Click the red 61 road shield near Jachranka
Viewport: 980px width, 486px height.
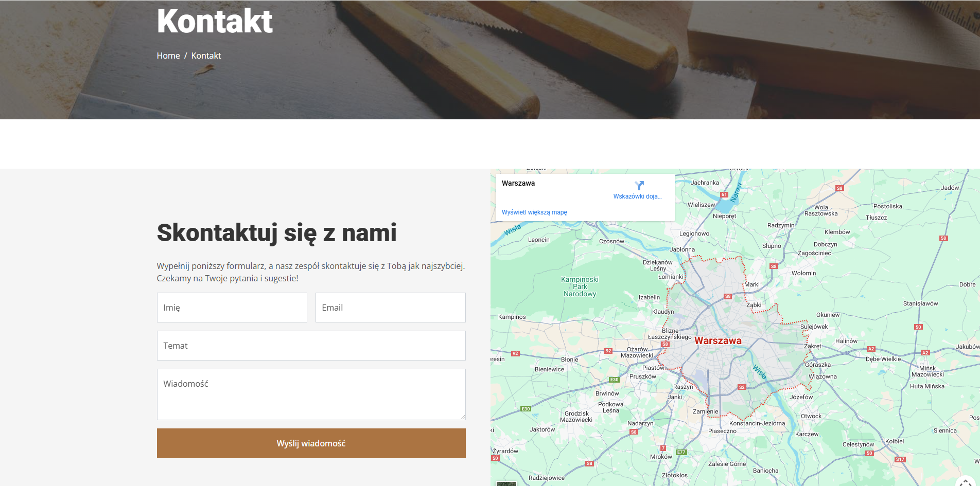tap(724, 194)
